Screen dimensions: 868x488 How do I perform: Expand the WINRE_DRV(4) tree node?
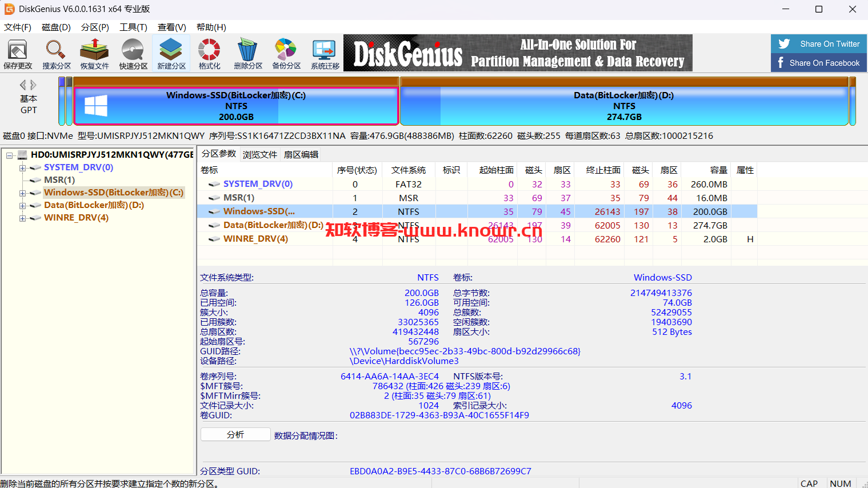pyautogui.click(x=22, y=218)
